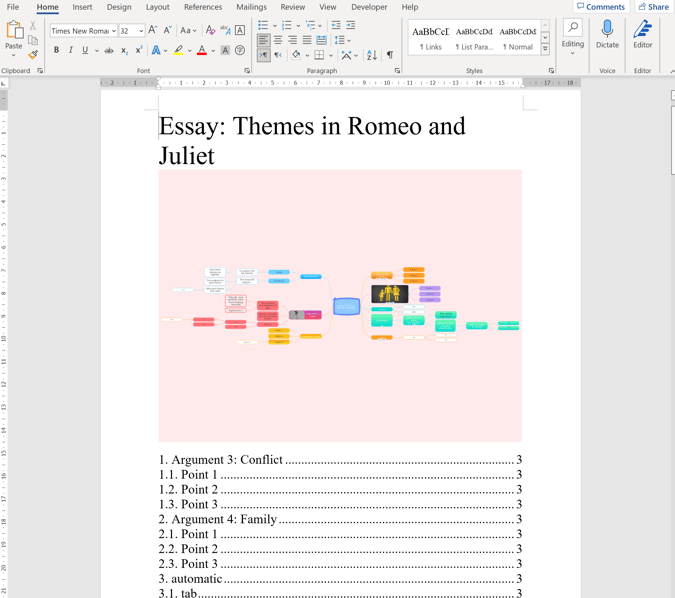Click the Multilevel List icon

tap(310, 25)
